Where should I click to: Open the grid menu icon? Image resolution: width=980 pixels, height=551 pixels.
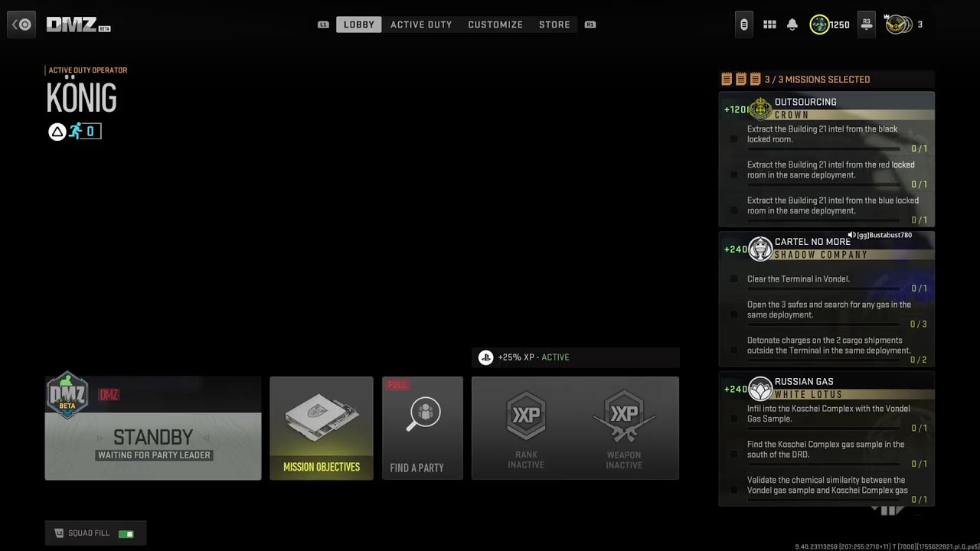pyautogui.click(x=769, y=24)
